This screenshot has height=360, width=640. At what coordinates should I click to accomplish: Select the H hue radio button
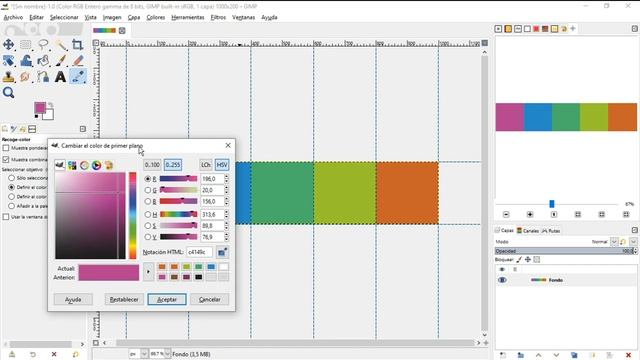148,214
